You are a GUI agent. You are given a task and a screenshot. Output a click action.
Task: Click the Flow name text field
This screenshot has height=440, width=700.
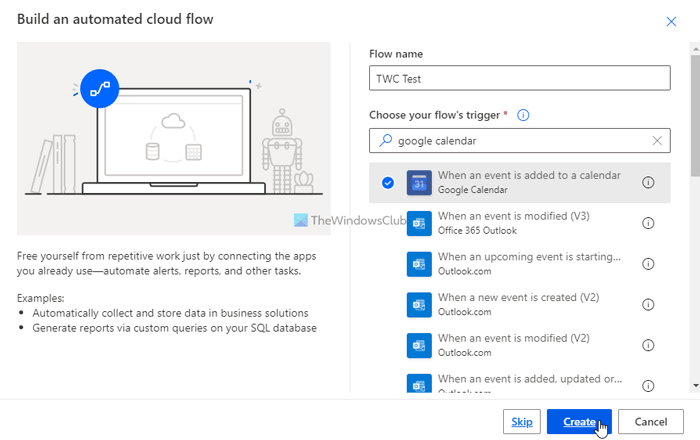[x=519, y=78]
